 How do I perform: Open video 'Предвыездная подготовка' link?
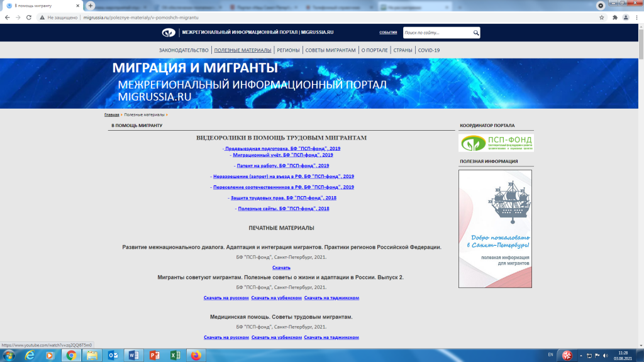click(282, 148)
